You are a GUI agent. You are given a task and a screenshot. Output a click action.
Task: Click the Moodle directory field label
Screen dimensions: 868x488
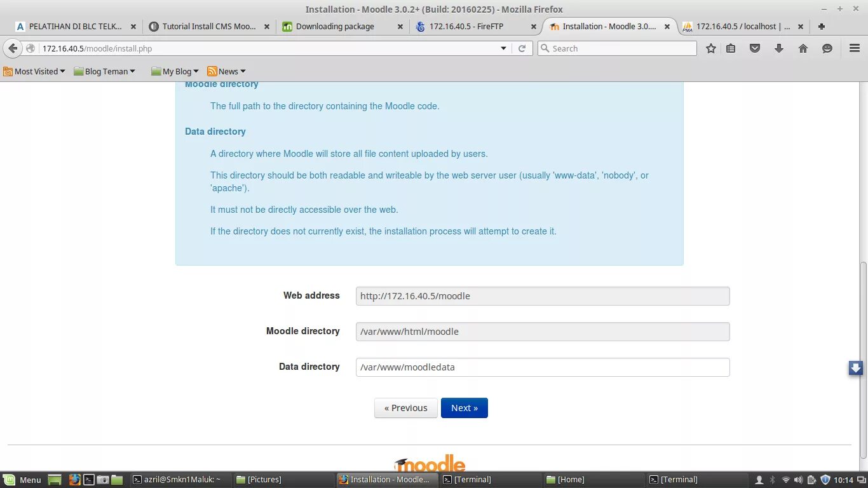303,331
